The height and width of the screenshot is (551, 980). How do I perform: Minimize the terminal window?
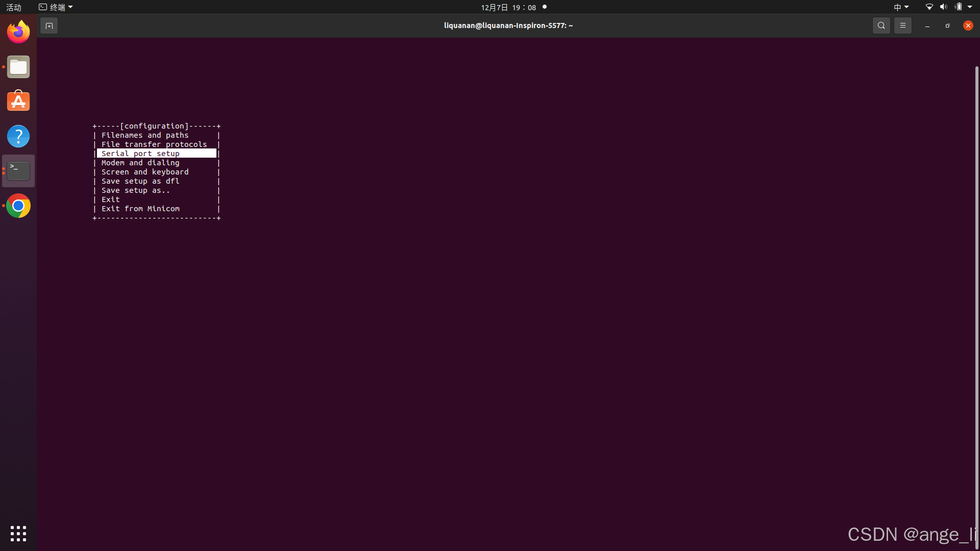click(x=927, y=26)
